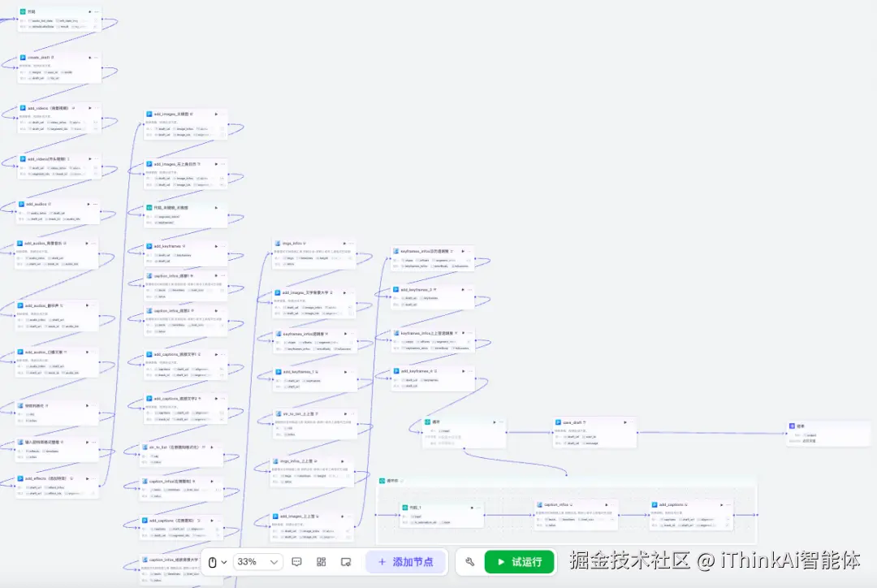Image resolution: width=877 pixels, height=588 pixels.
Task: Click the add_audios node's blue plugin icon
Action: (x=21, y=204)
